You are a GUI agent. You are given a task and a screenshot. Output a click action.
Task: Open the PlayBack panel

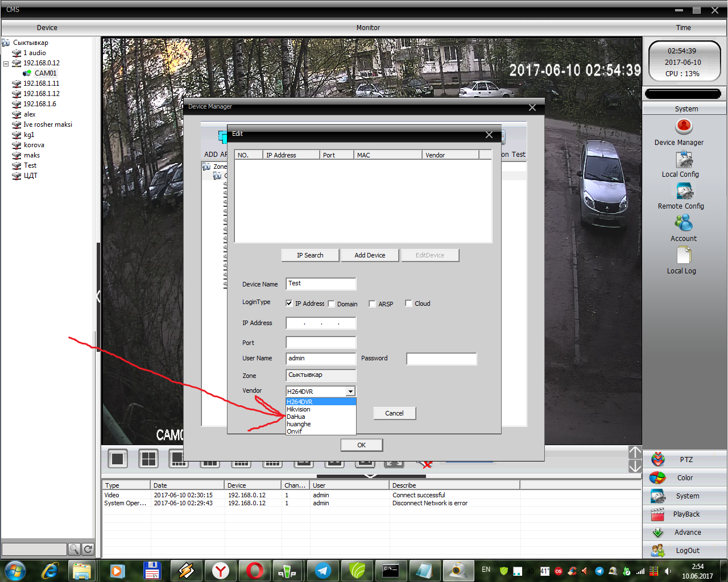[685, 514]
